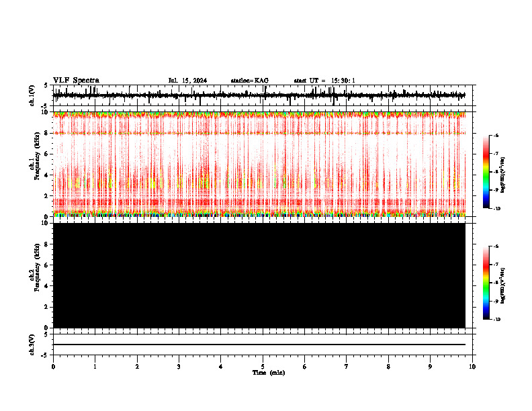Click the "station=KAG" header label
This screenshot has height=411, width=532.
click(250, 81)
